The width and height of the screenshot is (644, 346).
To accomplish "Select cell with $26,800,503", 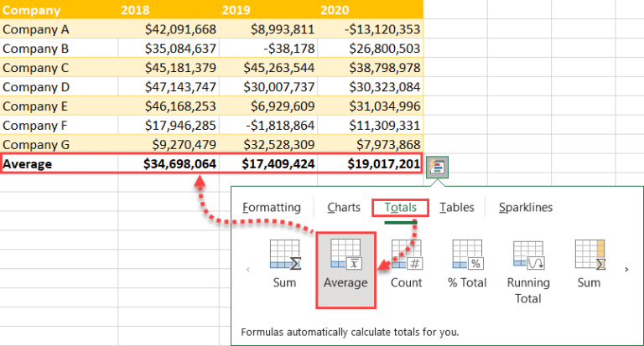I will coord(370,49).
